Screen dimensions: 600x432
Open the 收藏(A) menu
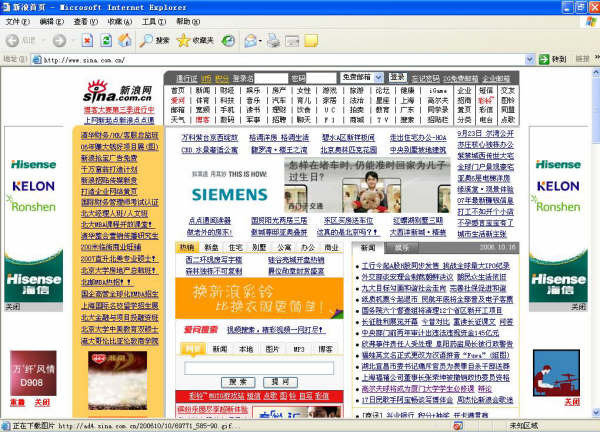pyautogui.click(x=120, y=22)
